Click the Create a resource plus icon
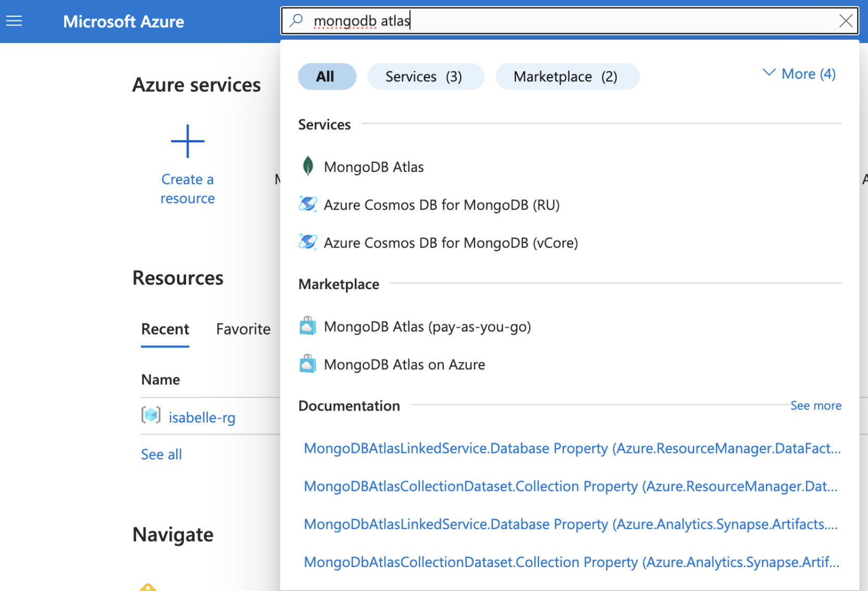Viewport: 868px width, 591px height. 188,141
